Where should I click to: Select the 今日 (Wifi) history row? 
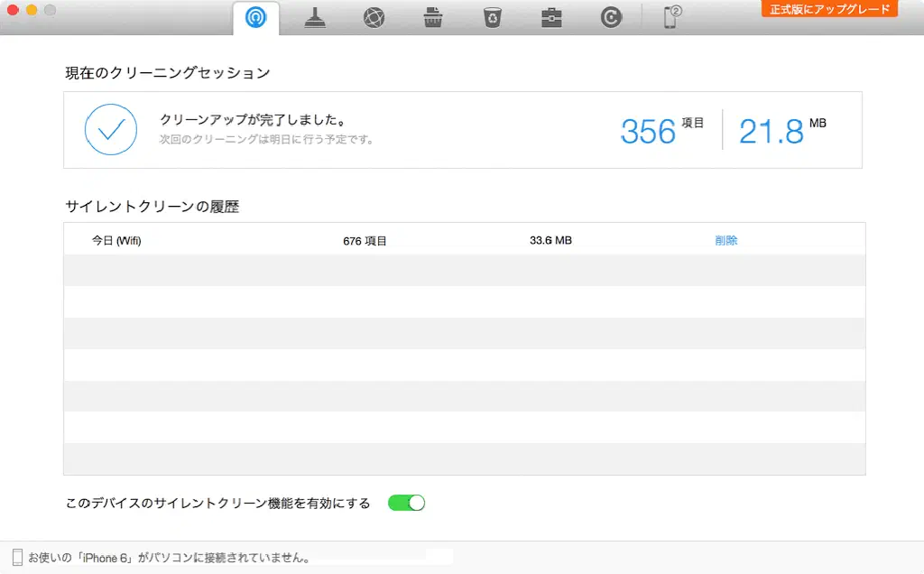click(116, 241)
